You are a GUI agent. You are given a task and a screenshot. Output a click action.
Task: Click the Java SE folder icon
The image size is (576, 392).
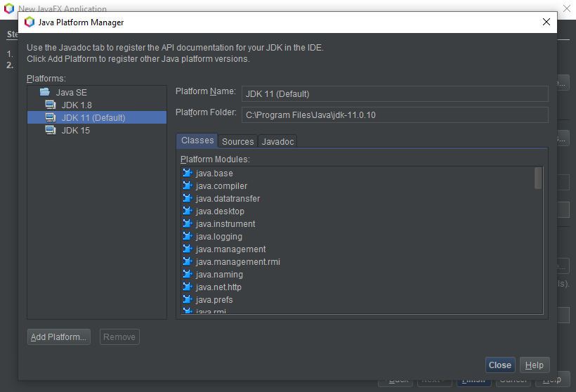pyautogui.click(x=45, y=92)
